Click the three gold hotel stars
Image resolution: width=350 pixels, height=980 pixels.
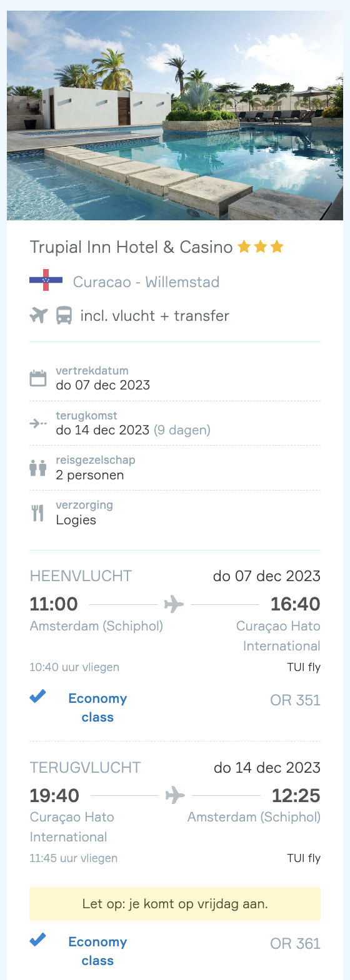coord(261,247)
